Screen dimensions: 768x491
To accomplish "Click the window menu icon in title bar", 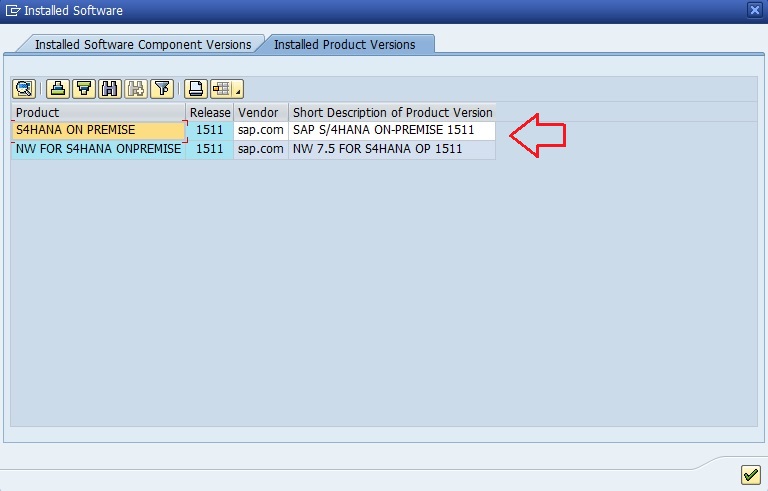I will coord(13,10).
